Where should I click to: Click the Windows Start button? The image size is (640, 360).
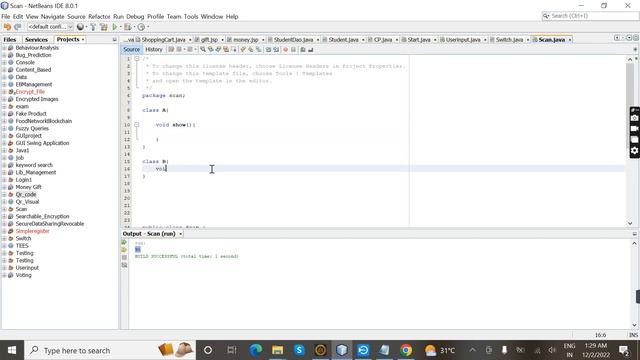coord(11,350)
